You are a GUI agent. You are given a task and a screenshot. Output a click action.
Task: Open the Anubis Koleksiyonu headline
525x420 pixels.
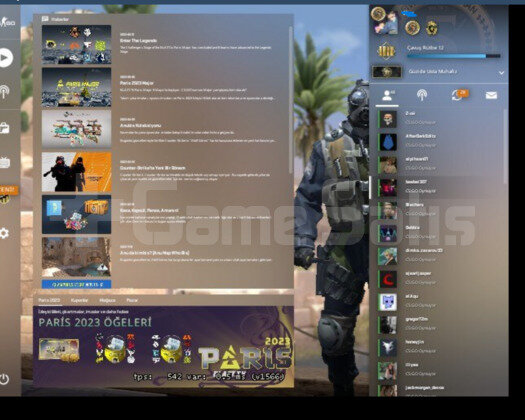140,125
